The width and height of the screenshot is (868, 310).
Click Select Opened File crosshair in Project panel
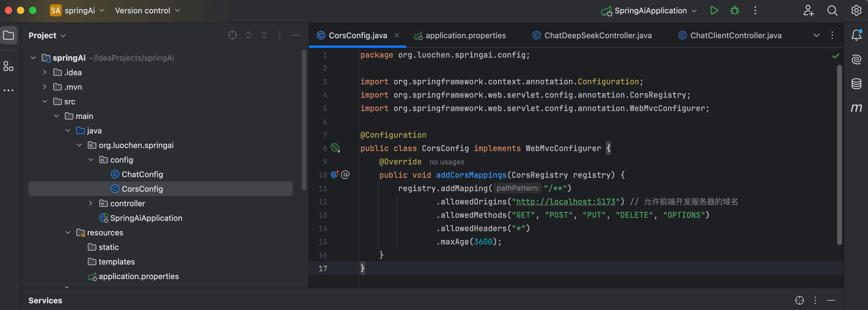click(233, 35)
